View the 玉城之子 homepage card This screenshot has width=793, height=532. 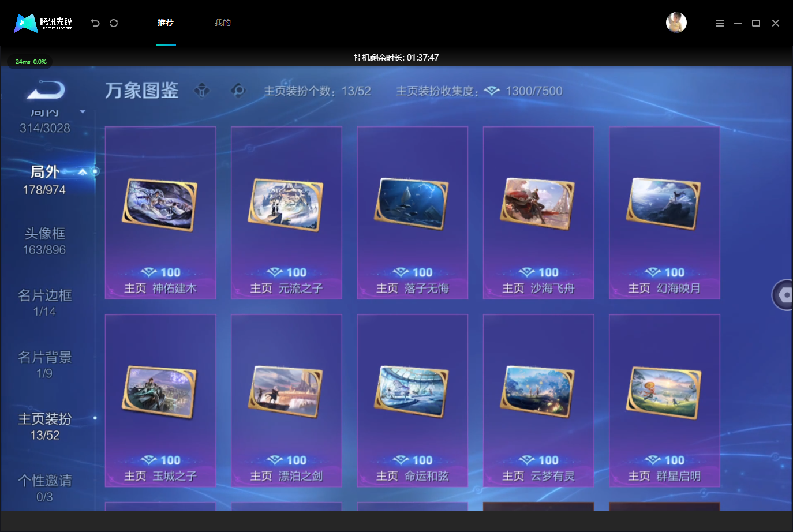pos(160,400)
